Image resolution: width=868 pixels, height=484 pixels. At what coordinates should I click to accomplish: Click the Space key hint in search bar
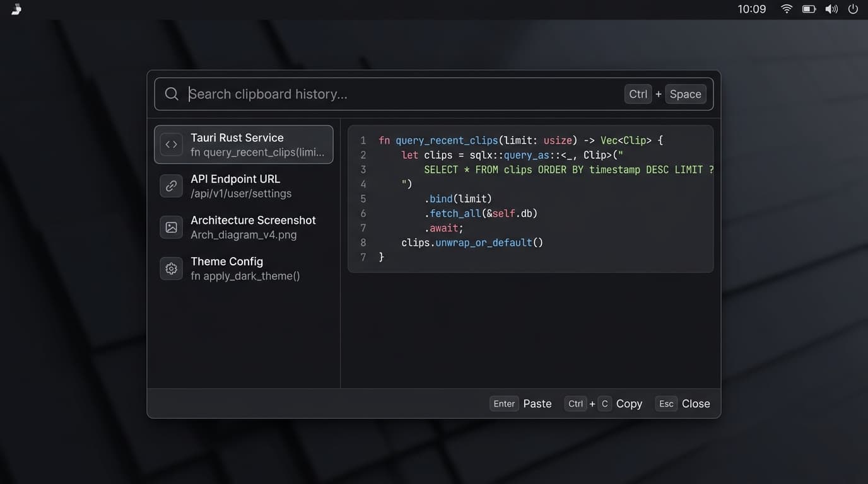click(685, 94)
